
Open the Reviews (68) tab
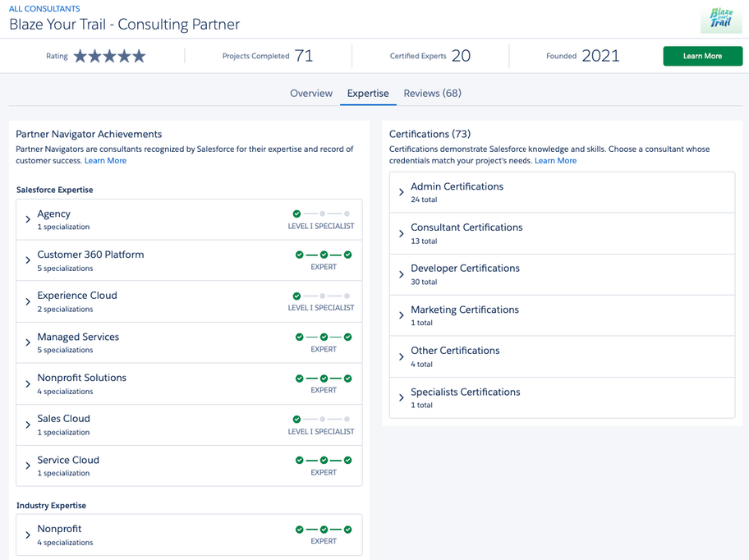click(x=432, y=94)
